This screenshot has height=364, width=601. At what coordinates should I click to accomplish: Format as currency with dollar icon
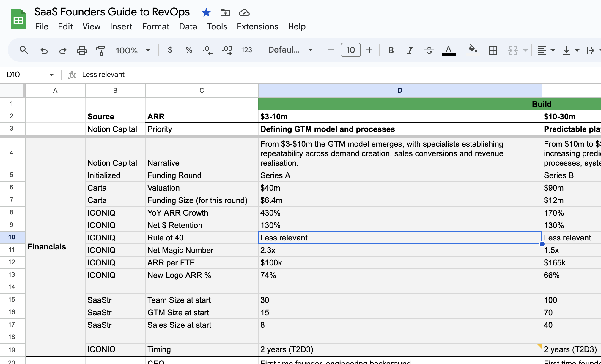tap(170, 50)
